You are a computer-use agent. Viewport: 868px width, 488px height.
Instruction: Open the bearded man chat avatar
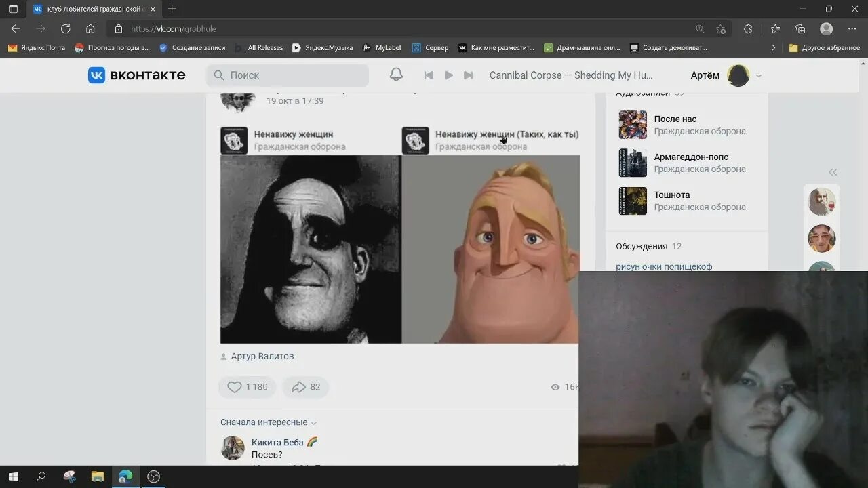point(822,201)
